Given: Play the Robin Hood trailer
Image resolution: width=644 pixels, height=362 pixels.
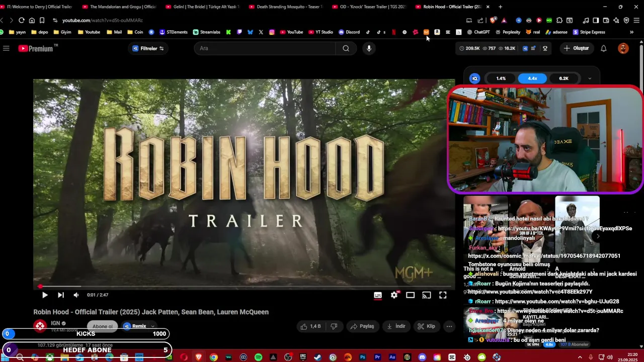Looking at the screenshot, I should [x=45, y=295].
